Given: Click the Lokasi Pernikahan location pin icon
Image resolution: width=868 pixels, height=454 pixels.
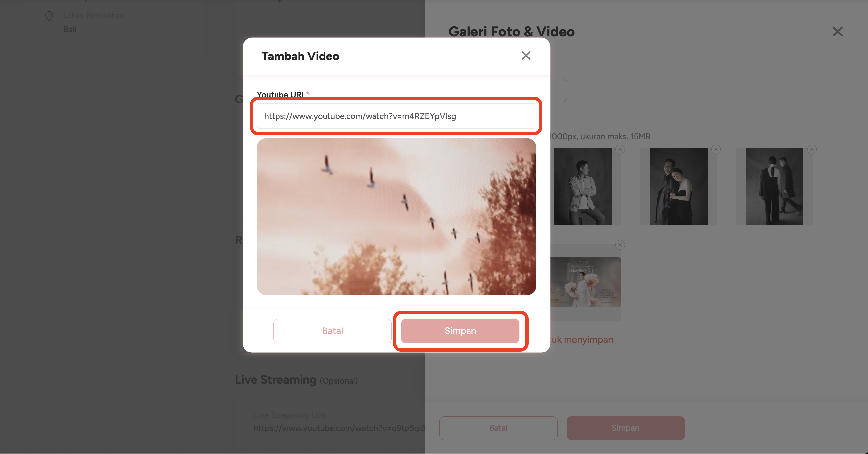Looking at the screenshot, I should (49, 16).
